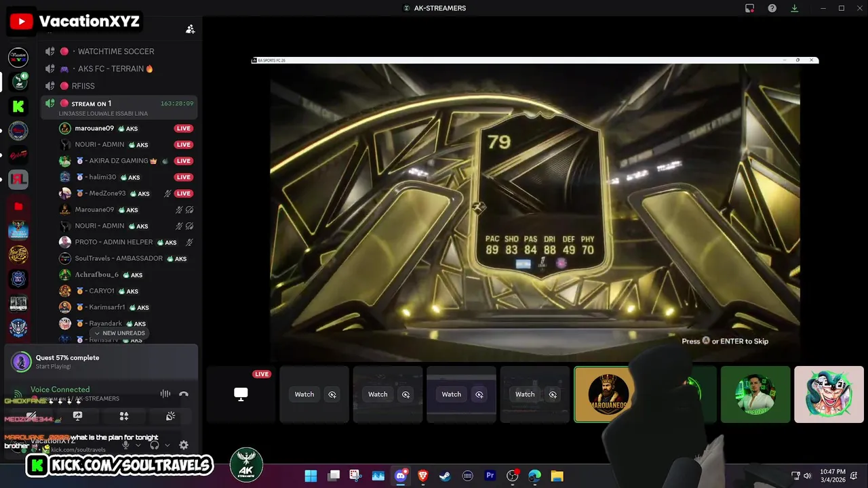Screen dimensions: 868x488
Task: Click the pop-out icon beside the third Watch button
Action: (479, 394)
